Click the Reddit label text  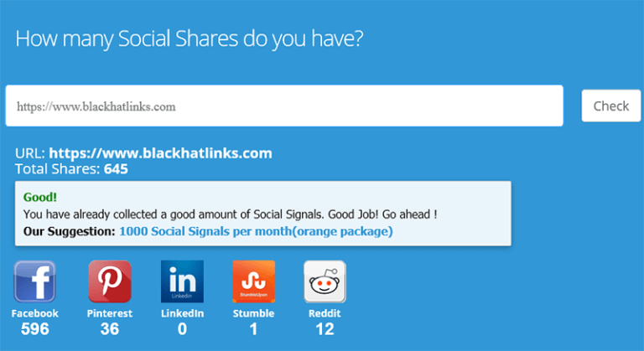[325, 313]
